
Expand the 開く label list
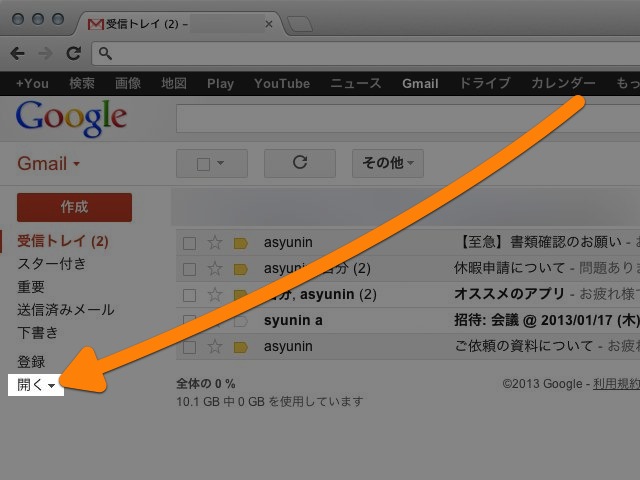(x=36, y=385)
